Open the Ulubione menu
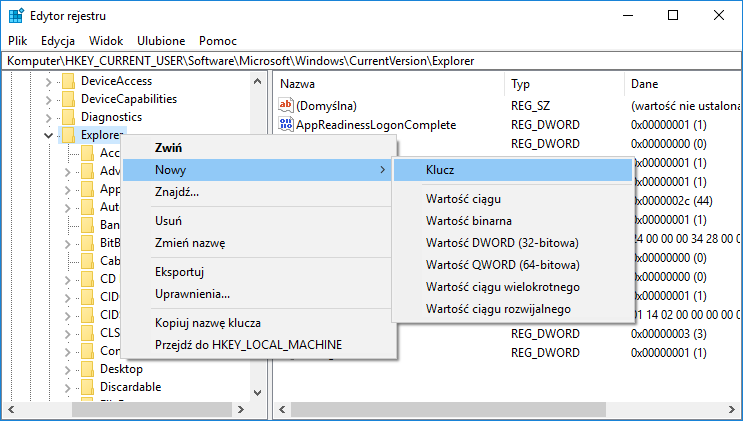 (x=161, y=41)
